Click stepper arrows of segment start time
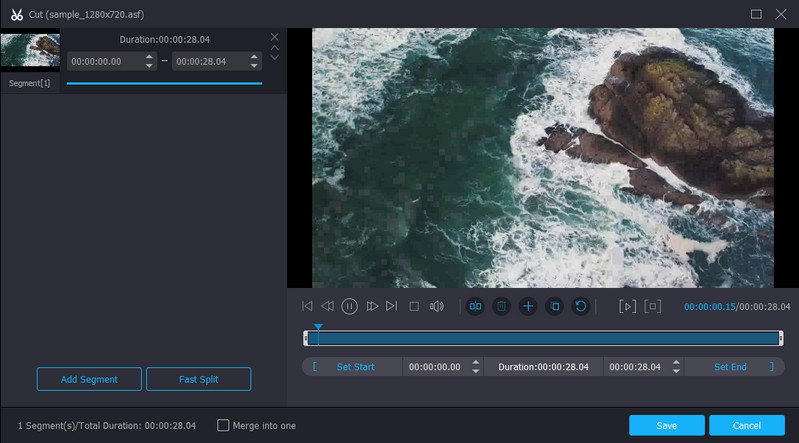Viewport: 799px width, 443px height. pos(149,61)
